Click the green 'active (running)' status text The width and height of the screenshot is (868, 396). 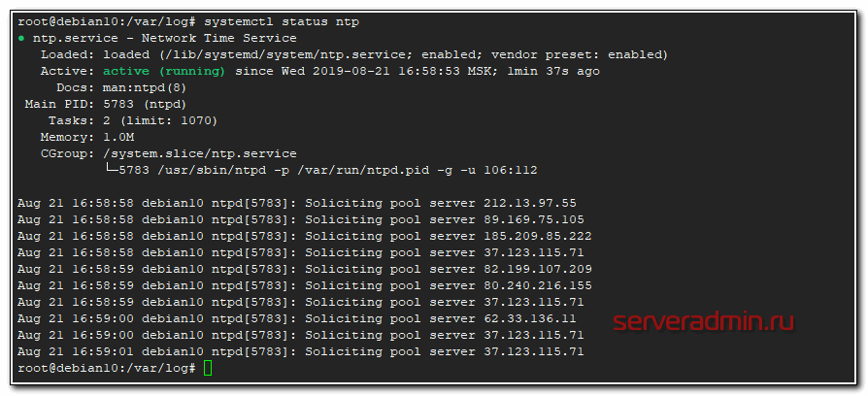[161, 71]
